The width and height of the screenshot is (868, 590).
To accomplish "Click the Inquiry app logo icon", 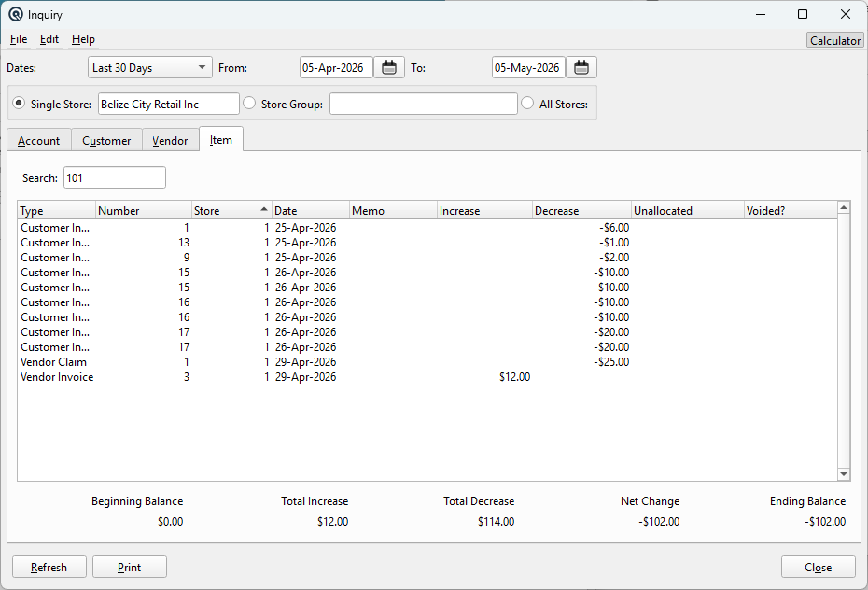I will click(16, 14).
